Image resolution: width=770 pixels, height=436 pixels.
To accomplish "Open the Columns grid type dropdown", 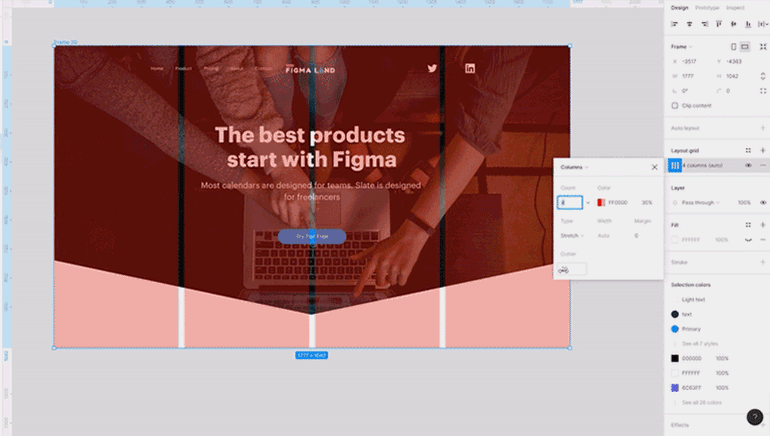I will coord(574,167).
